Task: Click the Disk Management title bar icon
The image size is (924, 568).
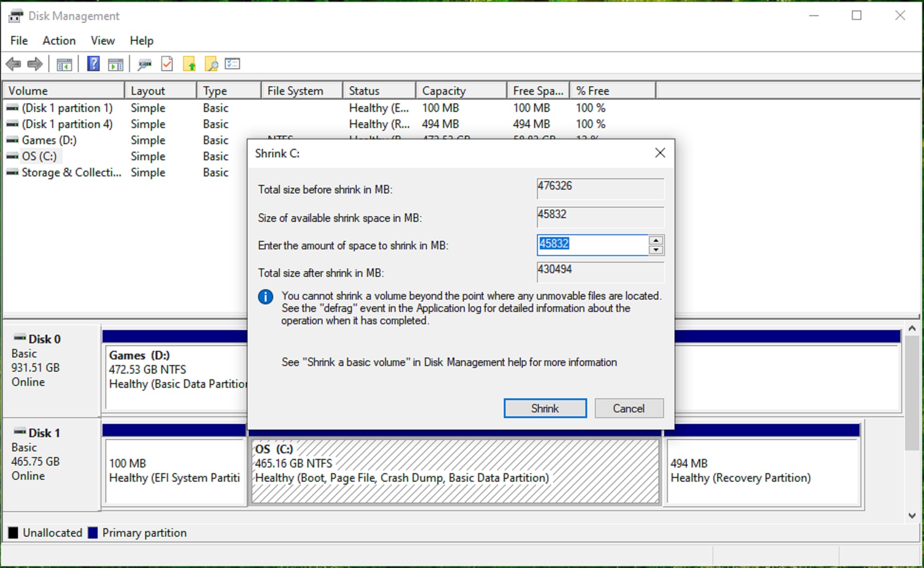Action: point(15,16)
